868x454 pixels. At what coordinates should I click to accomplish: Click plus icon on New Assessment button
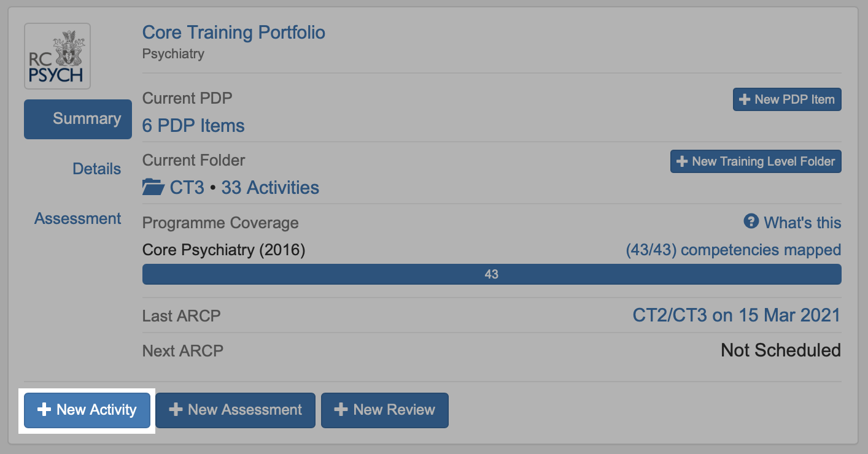pyautogui.click(x=176, y=410)
